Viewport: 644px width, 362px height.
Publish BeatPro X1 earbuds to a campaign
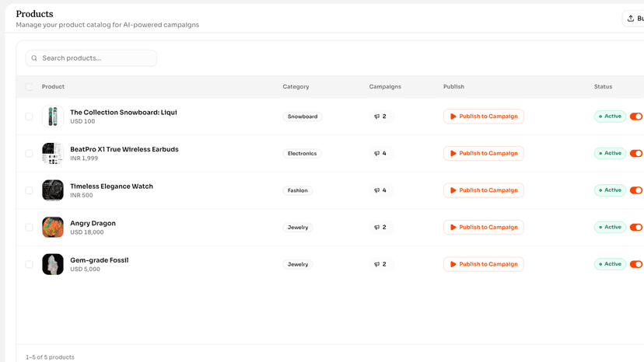tap(484, 154)
